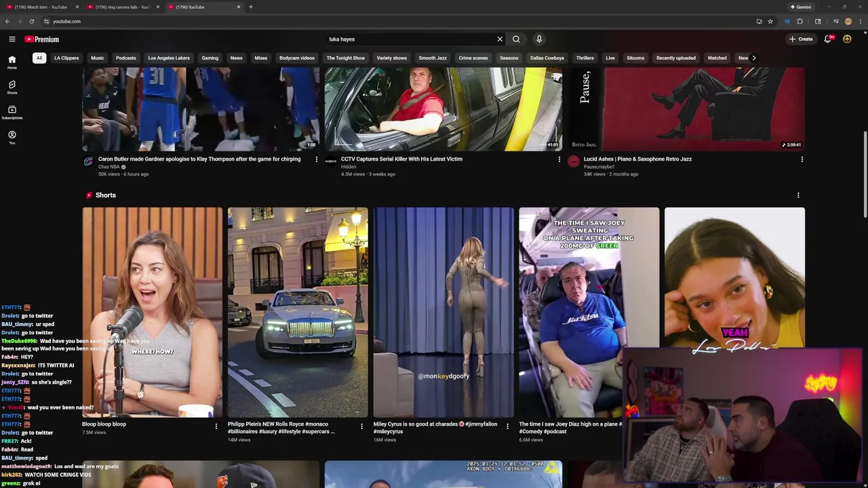Viewport: 868px width, 488px height.
Task: Go back using the browser back arrow
Action: coord(7,21)
